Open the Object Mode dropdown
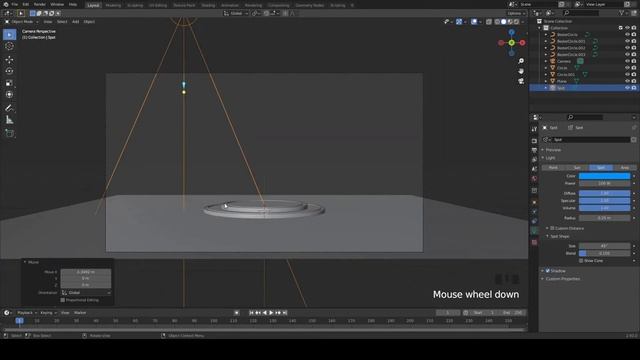The image size is (640, 360). (x=22, y=22)
